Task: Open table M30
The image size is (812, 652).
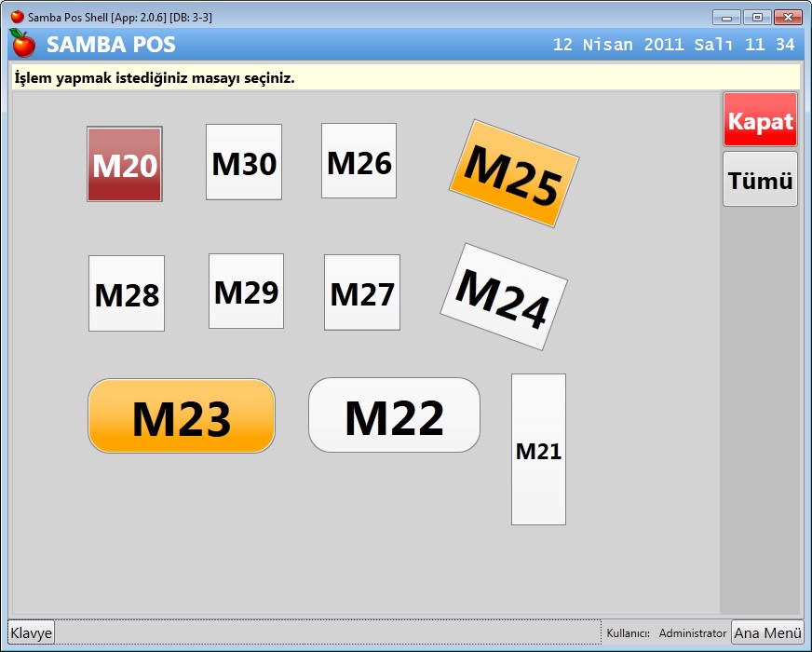Action: [244, 162]
